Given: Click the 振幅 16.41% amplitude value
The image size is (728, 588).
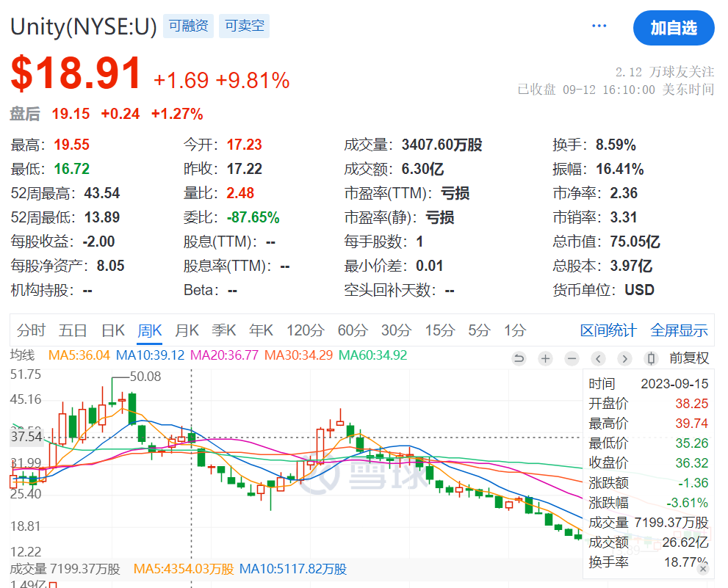Looking at the screenshot, I should click(620, 169).
